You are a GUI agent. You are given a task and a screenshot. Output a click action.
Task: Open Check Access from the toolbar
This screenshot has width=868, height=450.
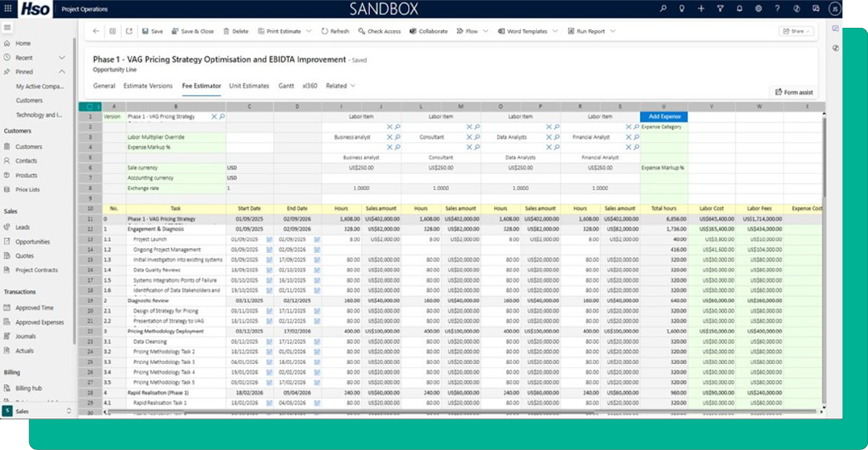(379, 32)
